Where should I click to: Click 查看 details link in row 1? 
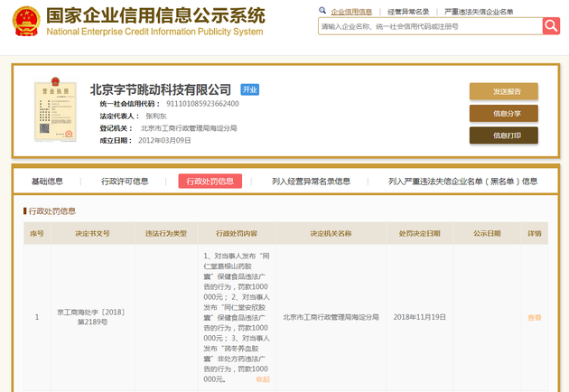[534, 318]
